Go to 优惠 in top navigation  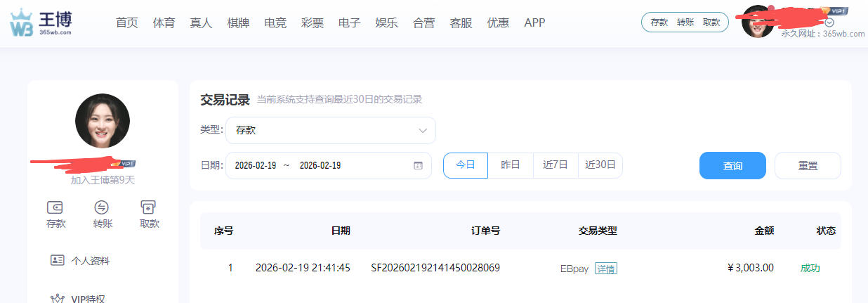[498, 22]
